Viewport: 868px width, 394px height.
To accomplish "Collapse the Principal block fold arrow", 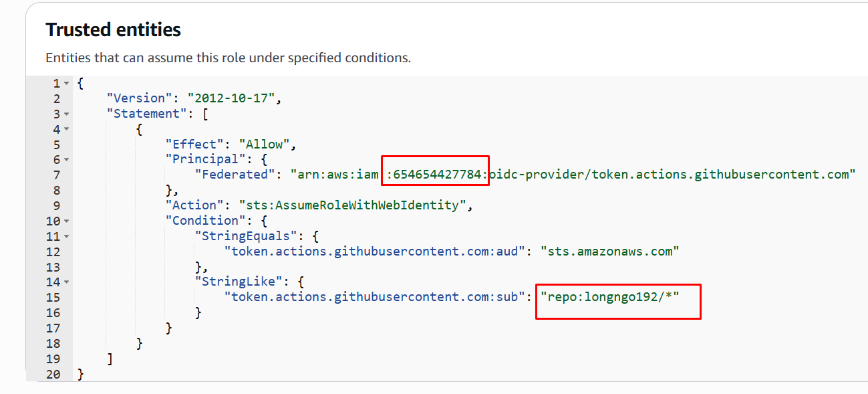I will click(66, 160).
